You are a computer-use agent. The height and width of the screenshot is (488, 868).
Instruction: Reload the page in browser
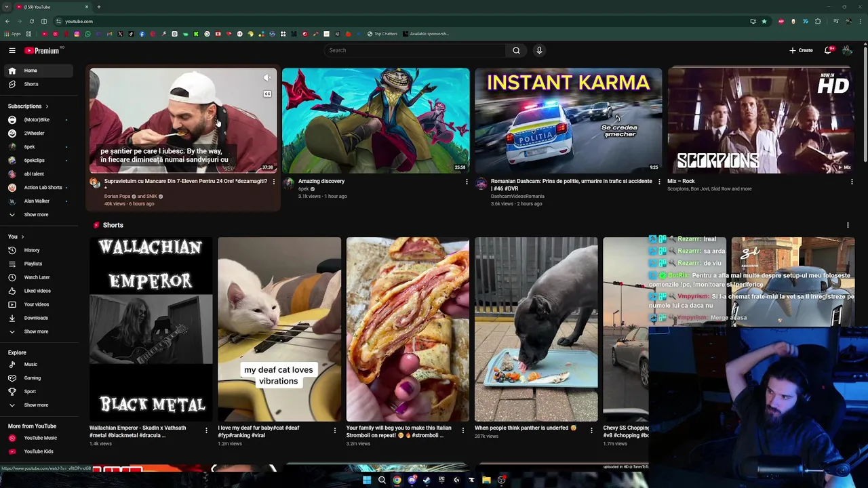[x=31, y=21]
